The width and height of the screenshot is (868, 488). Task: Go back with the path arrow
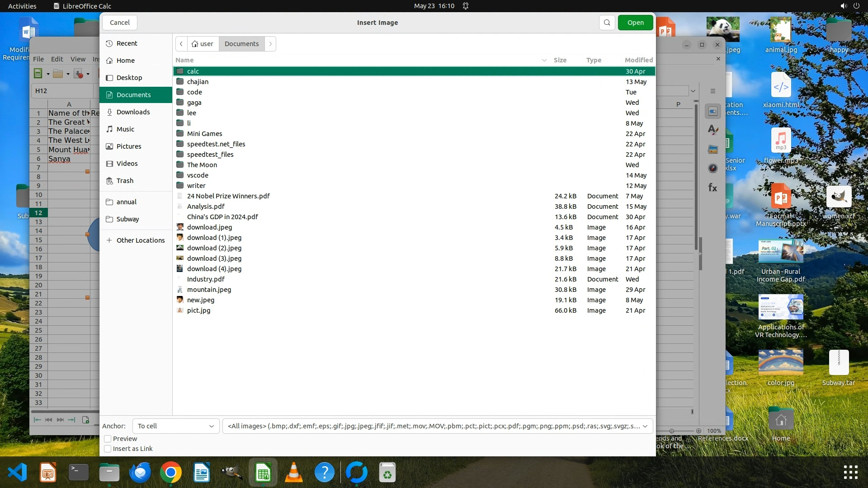(x=181, y=44)
